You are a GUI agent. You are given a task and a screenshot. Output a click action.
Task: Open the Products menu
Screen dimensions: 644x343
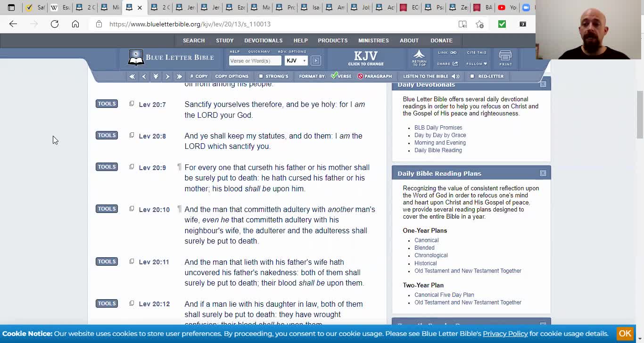point(332,41)
